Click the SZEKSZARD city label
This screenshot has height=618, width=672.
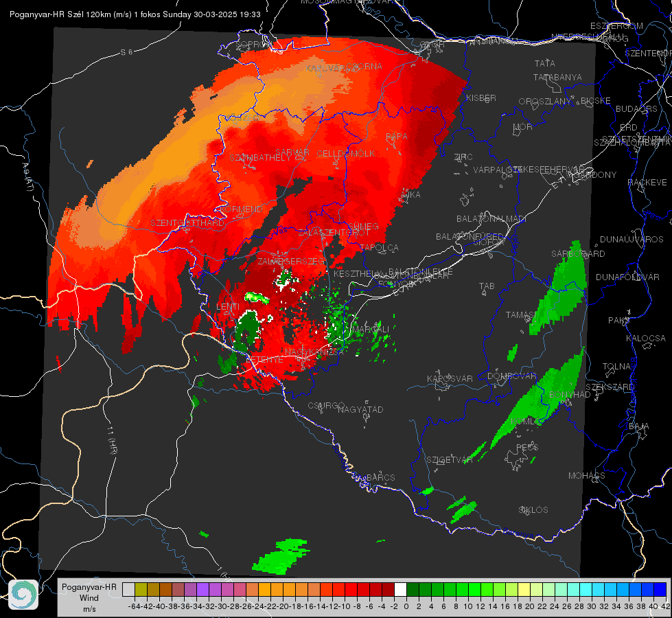pyautogui.click(x=610, y=387)
